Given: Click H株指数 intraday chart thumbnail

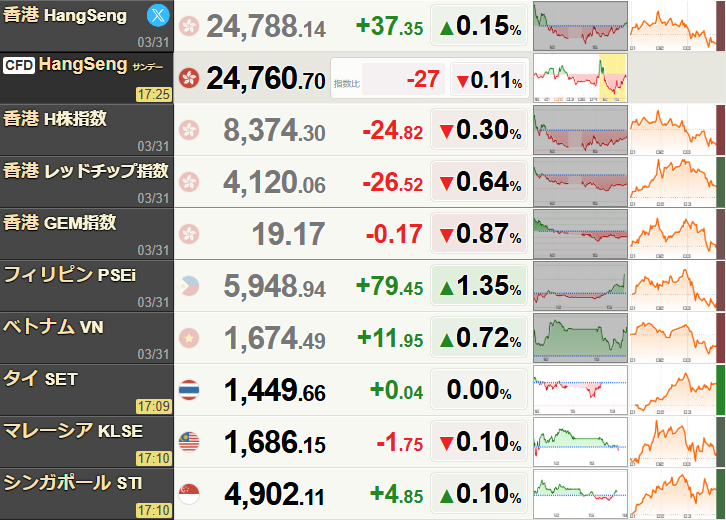Looking at the screenshot, I should click(x=580, y=130).
